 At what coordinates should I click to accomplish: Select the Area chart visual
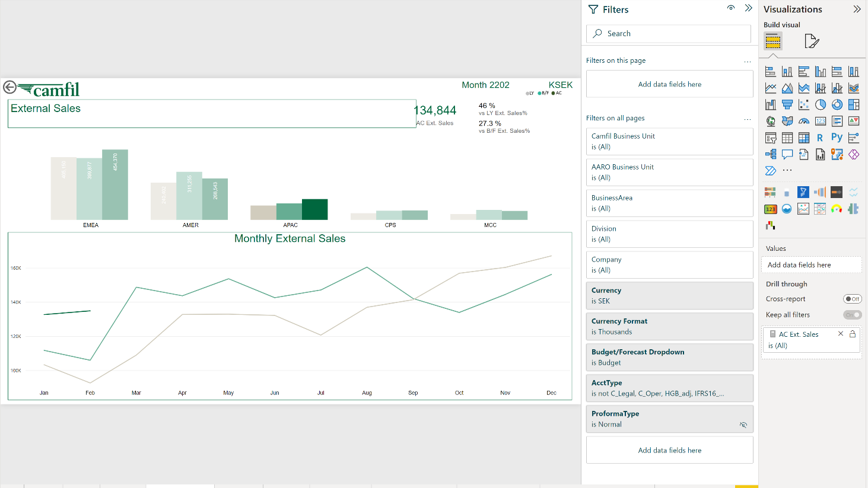(x=787, y=88)
